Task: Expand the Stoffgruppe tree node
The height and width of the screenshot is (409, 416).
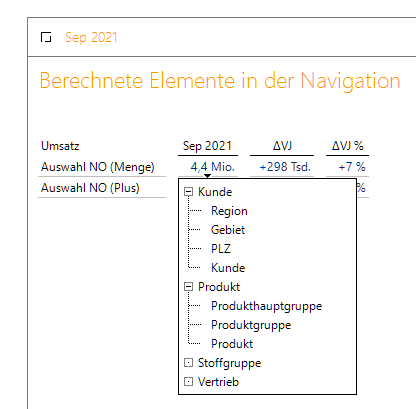Action: [189, 363]
